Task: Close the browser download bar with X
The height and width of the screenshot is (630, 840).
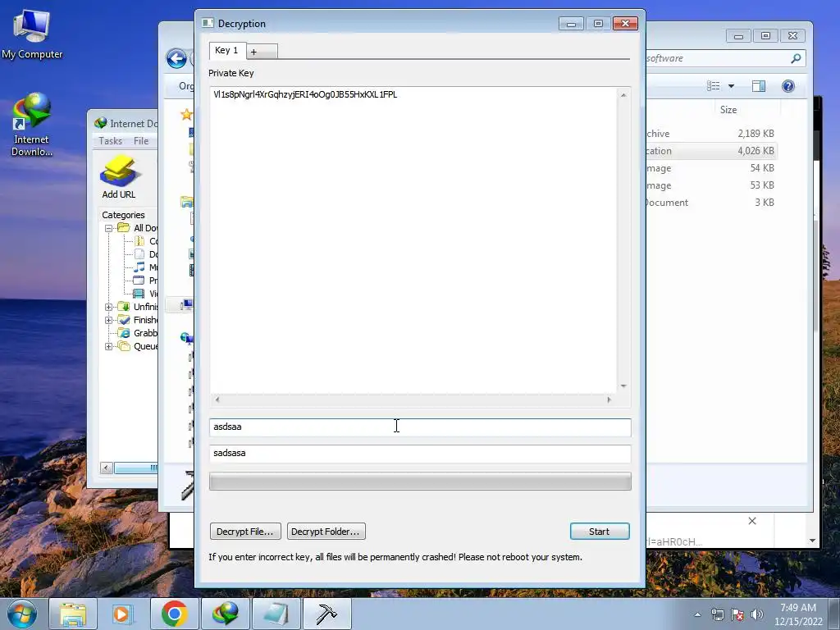Action: [752, 521]
